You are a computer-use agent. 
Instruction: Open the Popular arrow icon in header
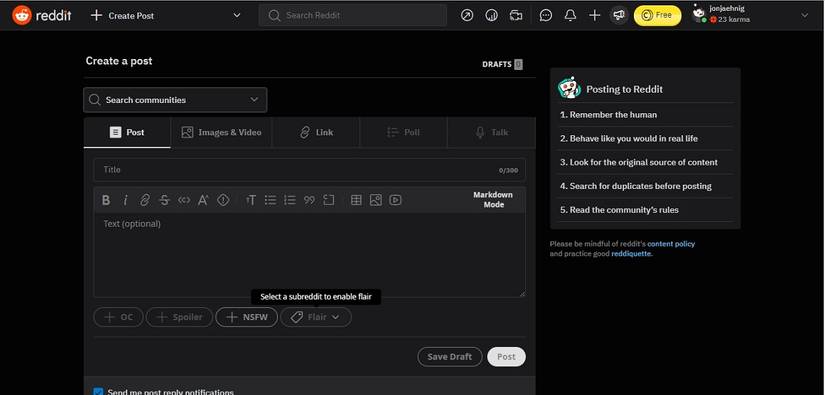467,15
